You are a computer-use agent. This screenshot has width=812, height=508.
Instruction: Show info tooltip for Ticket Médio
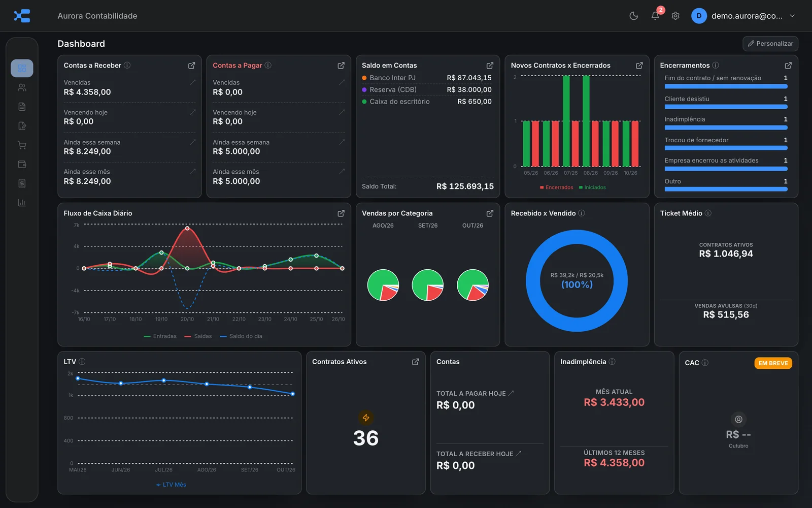708,213
